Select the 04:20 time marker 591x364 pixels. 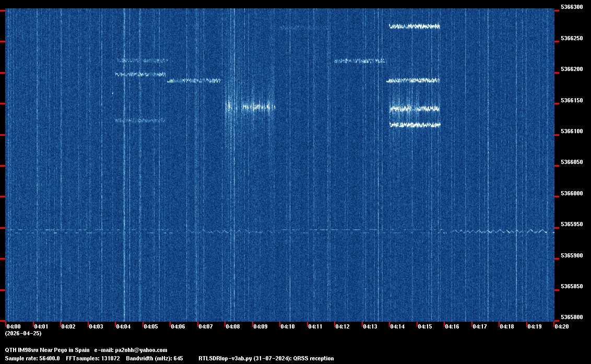pos(562,326)
